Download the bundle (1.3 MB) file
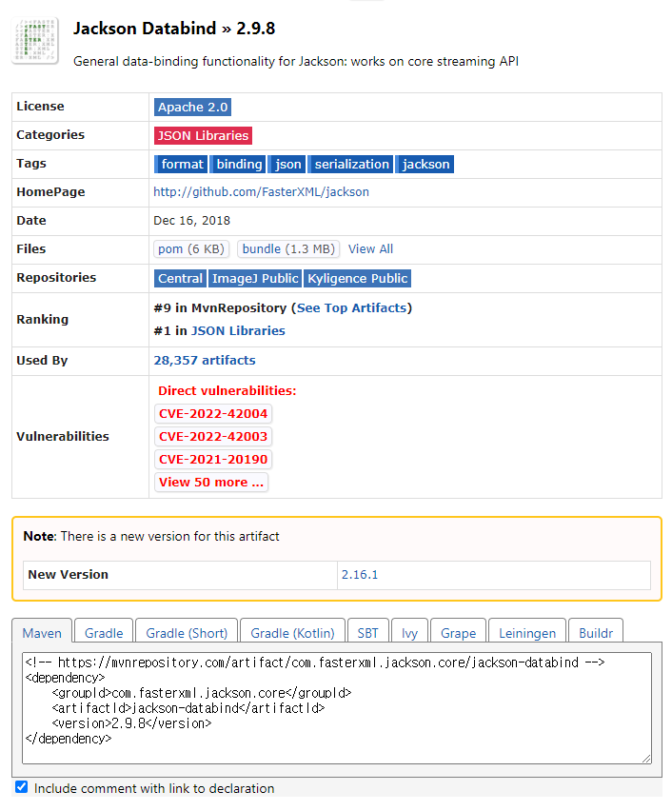The width and height of the screenshot is (672, 811). 288,248
